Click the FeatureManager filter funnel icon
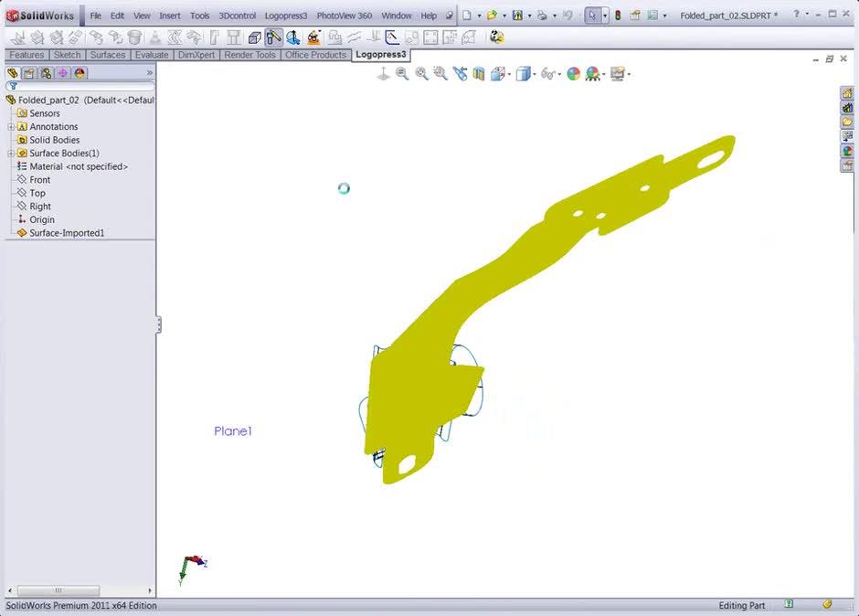The width and height of the screenshot is (859, 616). coord(13,85)
